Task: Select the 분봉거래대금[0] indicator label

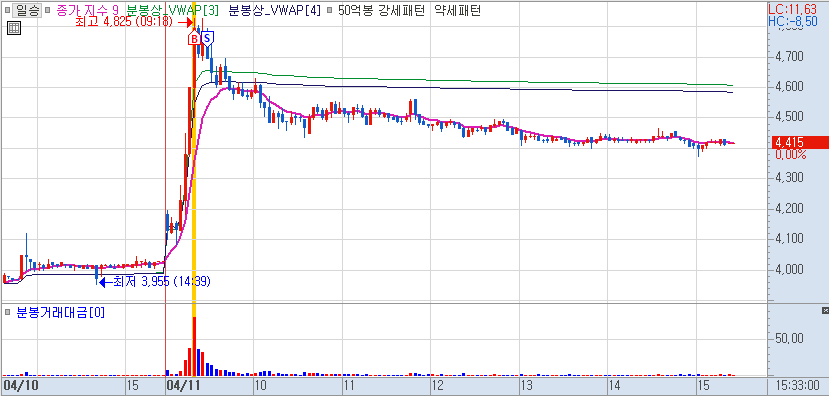Action: click(x=60, y=312)
